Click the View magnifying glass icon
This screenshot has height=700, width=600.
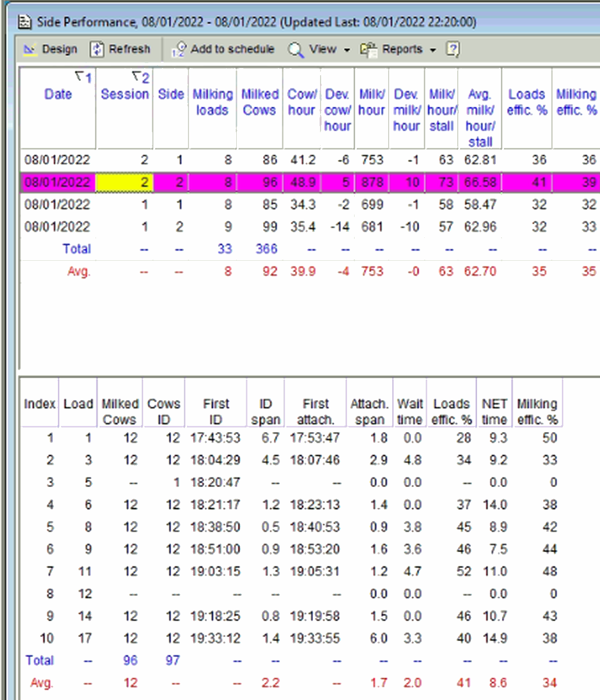(295, 49)
